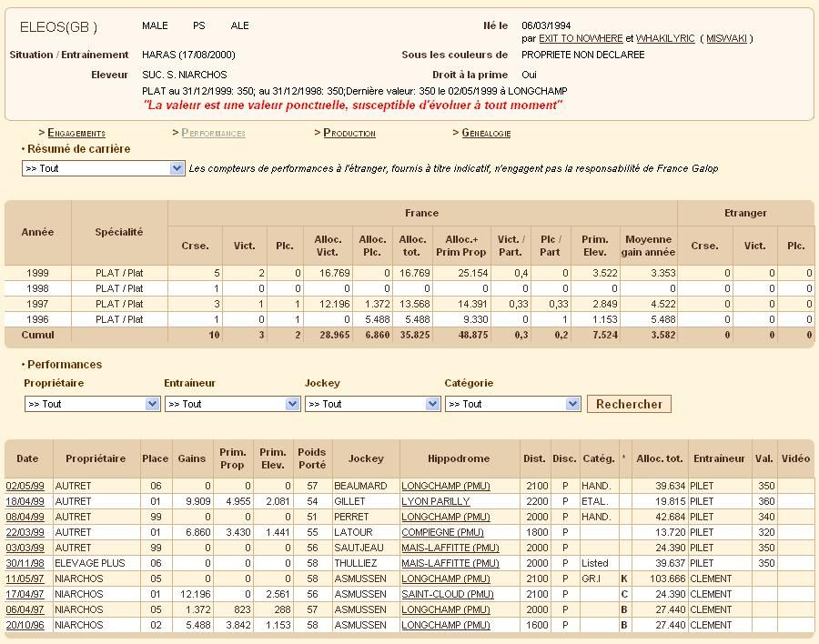The height and width of the screenshot is (644, 819).
Task: Open the WHAKILYRIC dam link
Action: (x=665, y=38)
